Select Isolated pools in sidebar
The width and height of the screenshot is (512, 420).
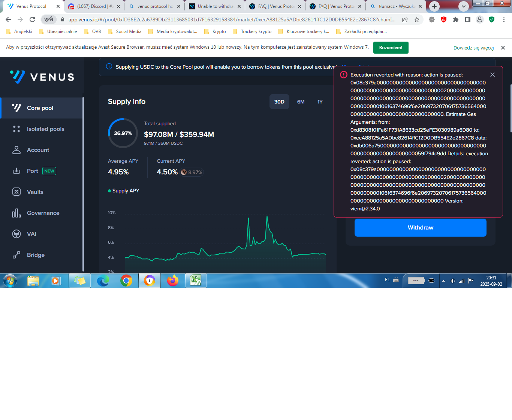(45, 129)
